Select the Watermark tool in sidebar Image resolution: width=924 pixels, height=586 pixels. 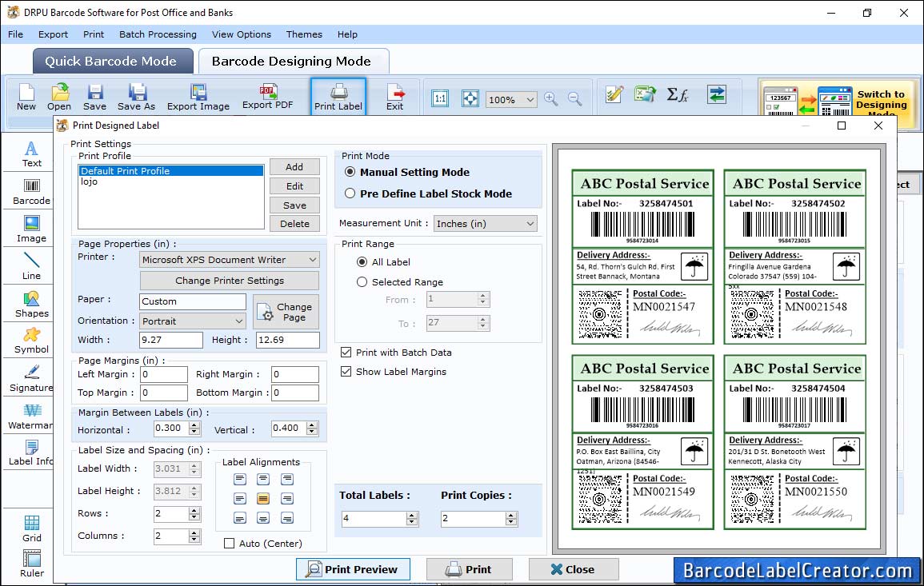coord(31,417)
